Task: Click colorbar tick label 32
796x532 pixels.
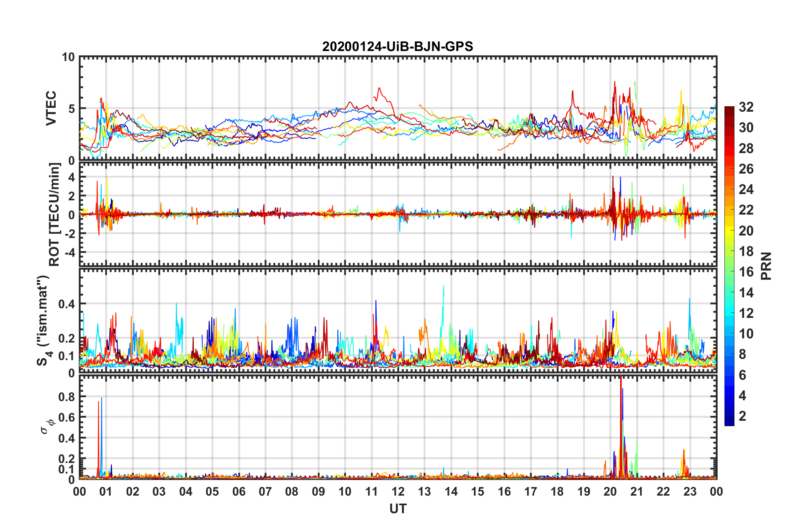Action: click(x=746, y=107)
